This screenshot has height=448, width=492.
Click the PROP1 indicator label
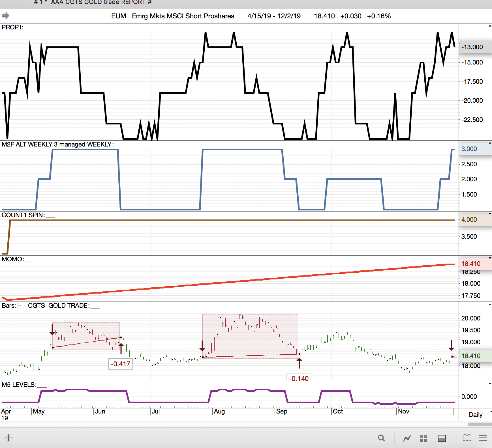12,27
